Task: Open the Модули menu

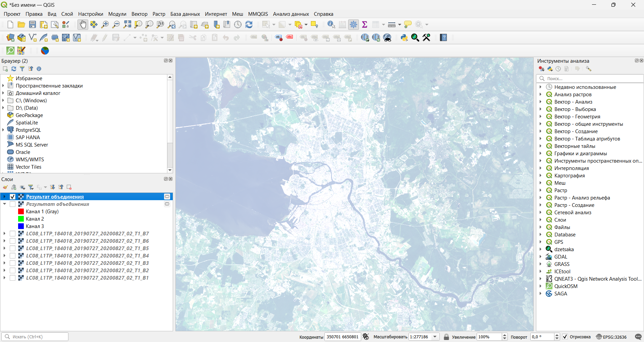Action: (117, 14)
